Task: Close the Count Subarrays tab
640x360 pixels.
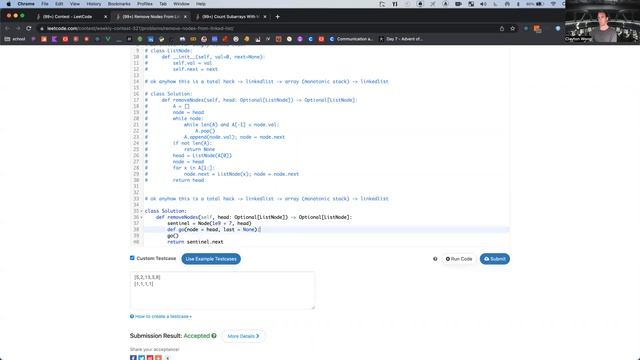Action: (265, 17)
